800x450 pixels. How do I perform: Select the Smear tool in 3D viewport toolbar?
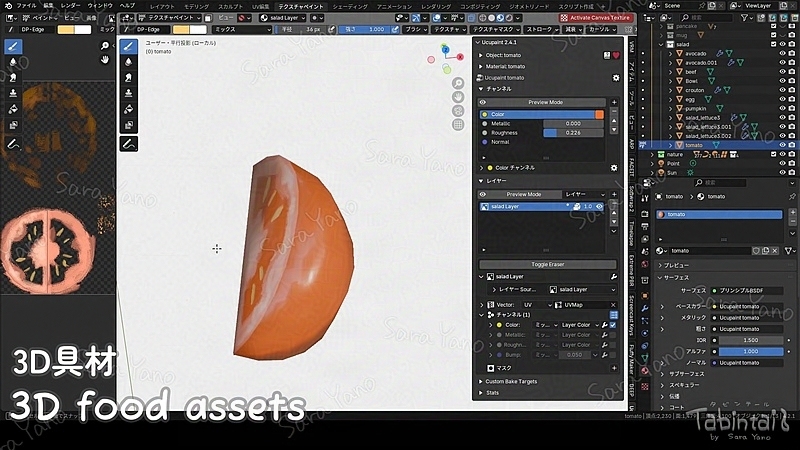129,78
